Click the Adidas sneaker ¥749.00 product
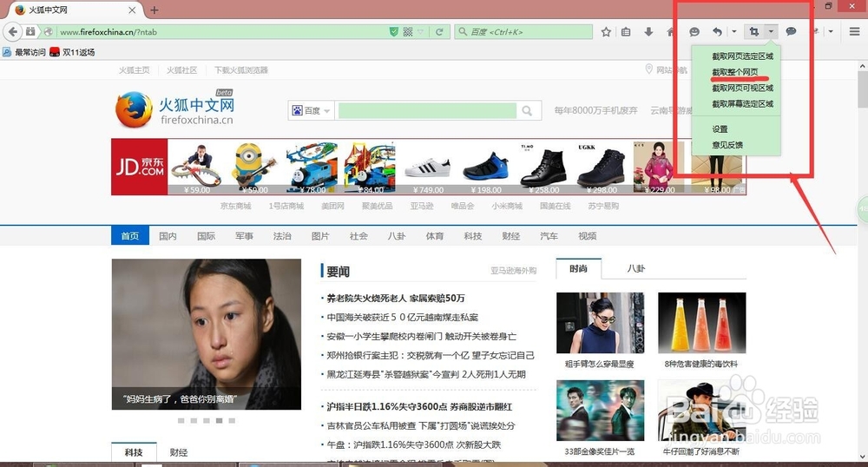868x467 pixels. point(428,168)
